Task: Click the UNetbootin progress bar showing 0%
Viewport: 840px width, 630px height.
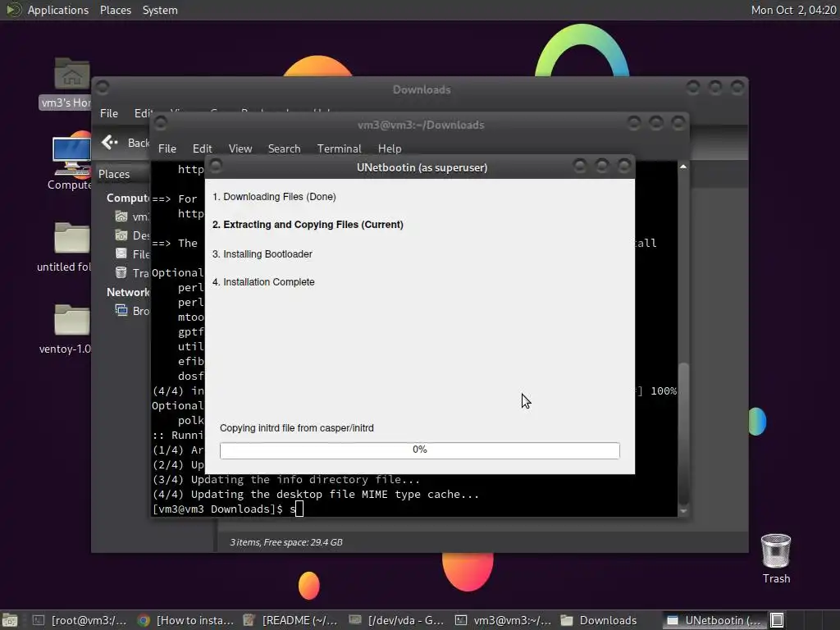Action: (x=419, y=450)
